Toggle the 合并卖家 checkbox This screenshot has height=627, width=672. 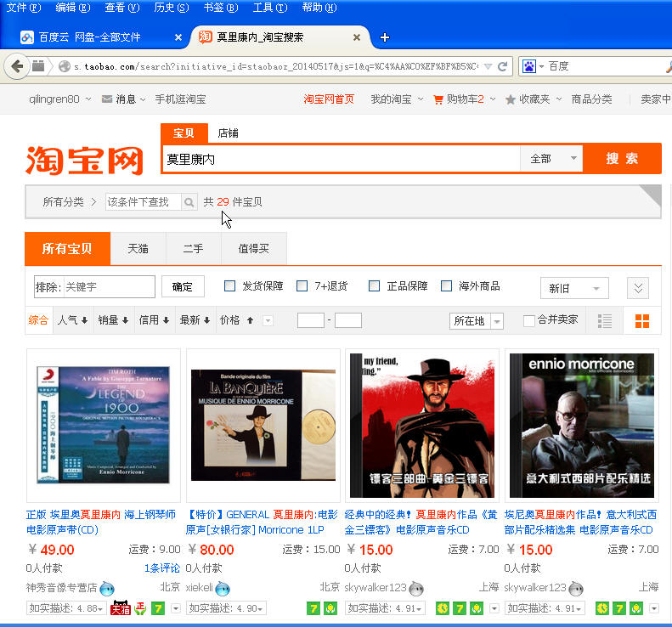pos(529,320)
